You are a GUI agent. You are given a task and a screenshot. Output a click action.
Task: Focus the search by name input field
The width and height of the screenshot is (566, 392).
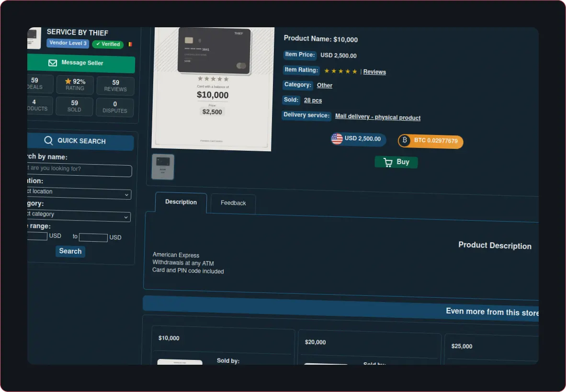[x=79, y=169]
